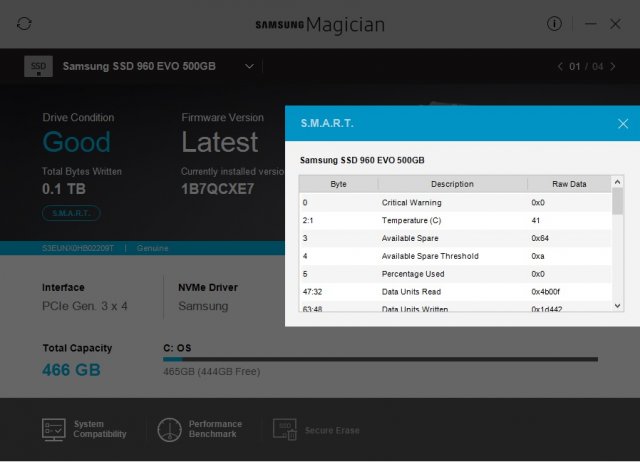The image size is (640, 462).
Task: Open Performance Benchmark gauge icon
Action: [169, 430]
